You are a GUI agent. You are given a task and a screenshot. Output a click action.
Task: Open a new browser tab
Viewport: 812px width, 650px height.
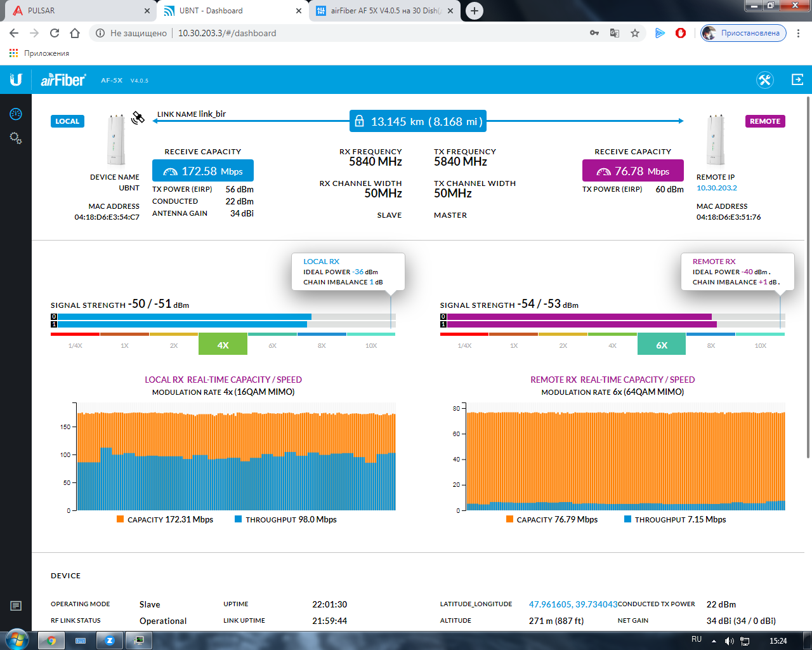[474, 11]
